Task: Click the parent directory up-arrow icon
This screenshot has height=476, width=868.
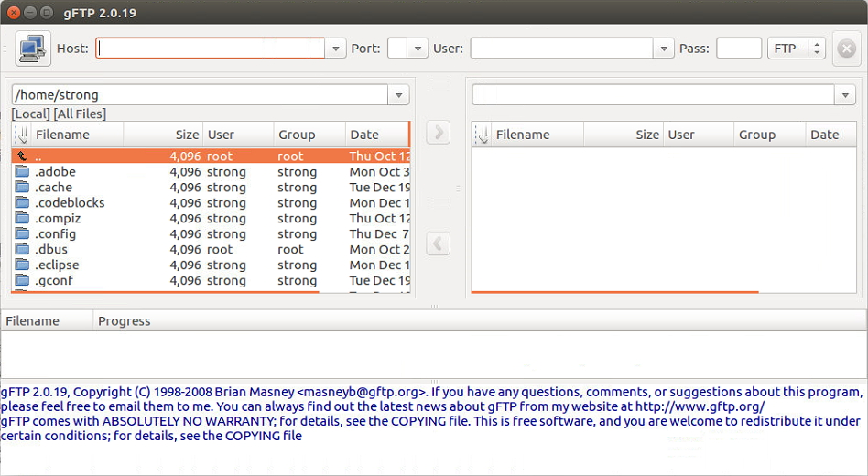Action: click(22, 157)
